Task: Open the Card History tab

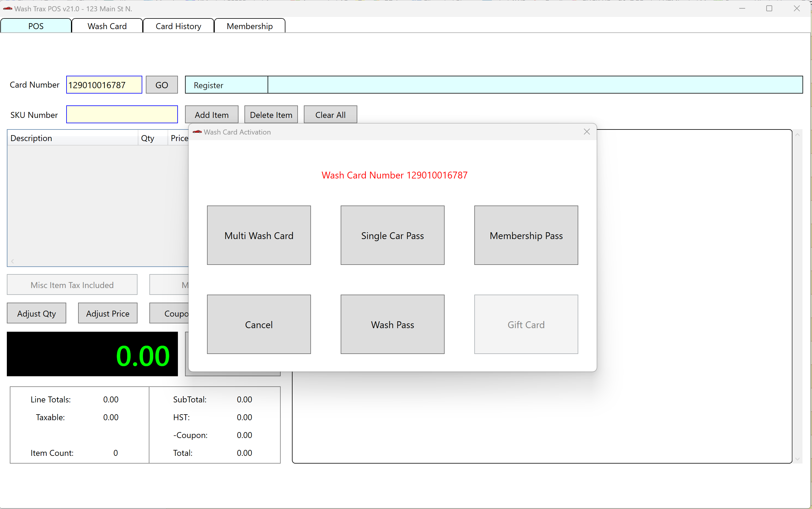Action: pyautogui.click(x=178, y=26)
